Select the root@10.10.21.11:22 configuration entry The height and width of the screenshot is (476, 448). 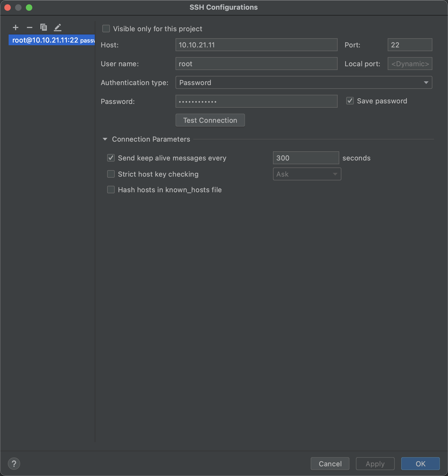(52, 40)
